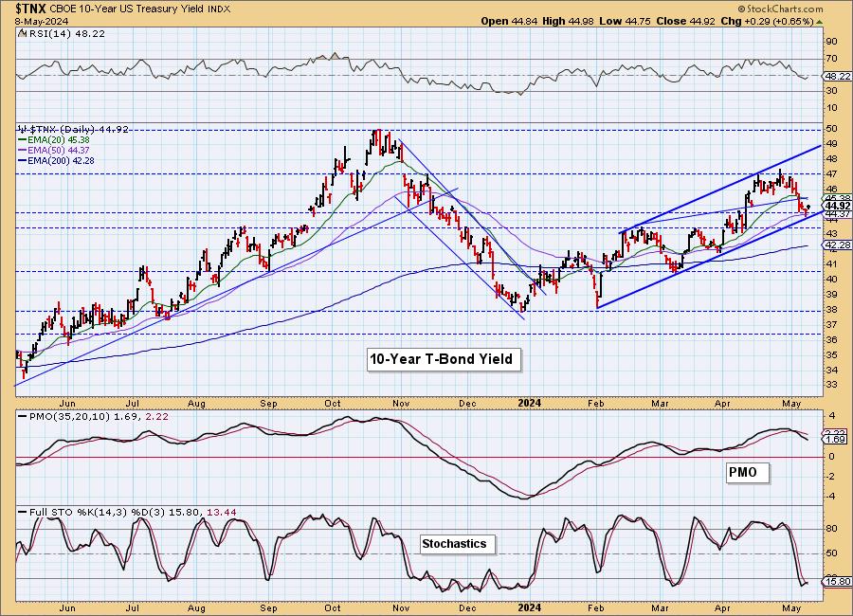Click the Stochastics annotation box

[x=458, y=544]
